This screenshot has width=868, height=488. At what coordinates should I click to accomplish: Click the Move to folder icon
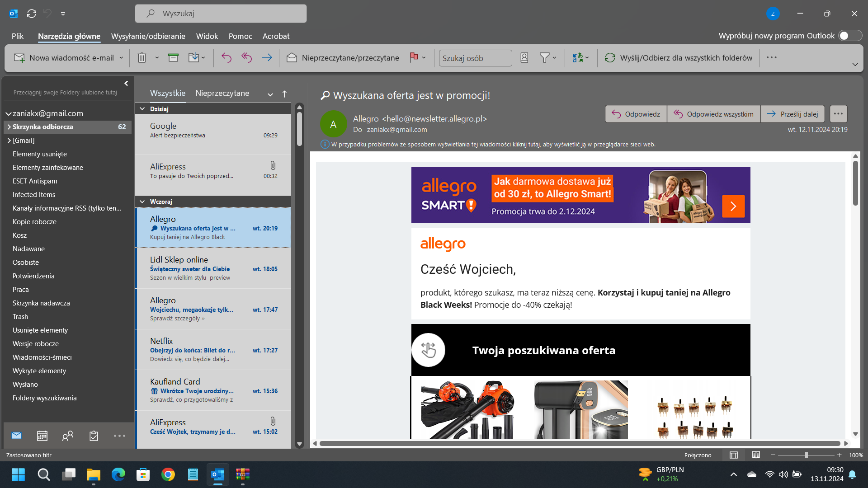coord(193,57)
